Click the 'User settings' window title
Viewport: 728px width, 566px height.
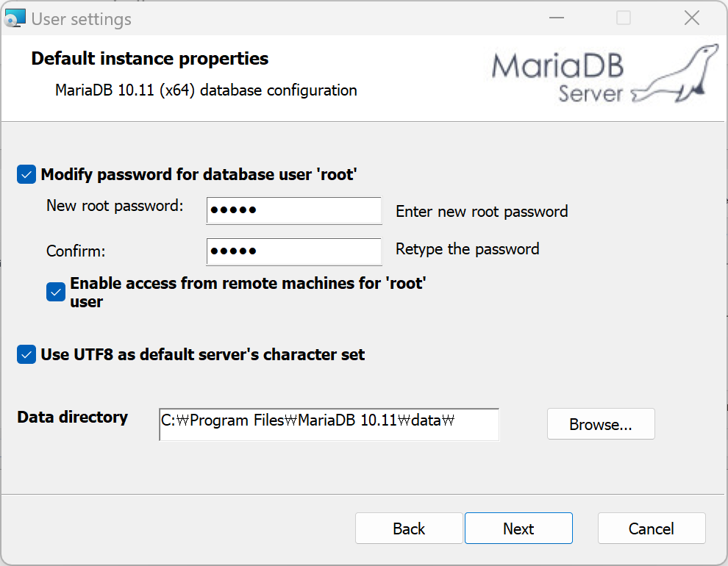81,19
